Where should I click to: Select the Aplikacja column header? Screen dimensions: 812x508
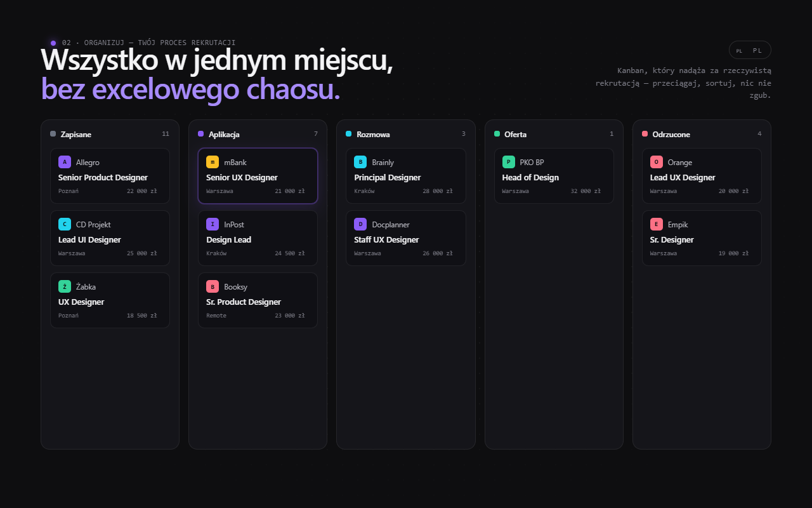tap(224, 135)
